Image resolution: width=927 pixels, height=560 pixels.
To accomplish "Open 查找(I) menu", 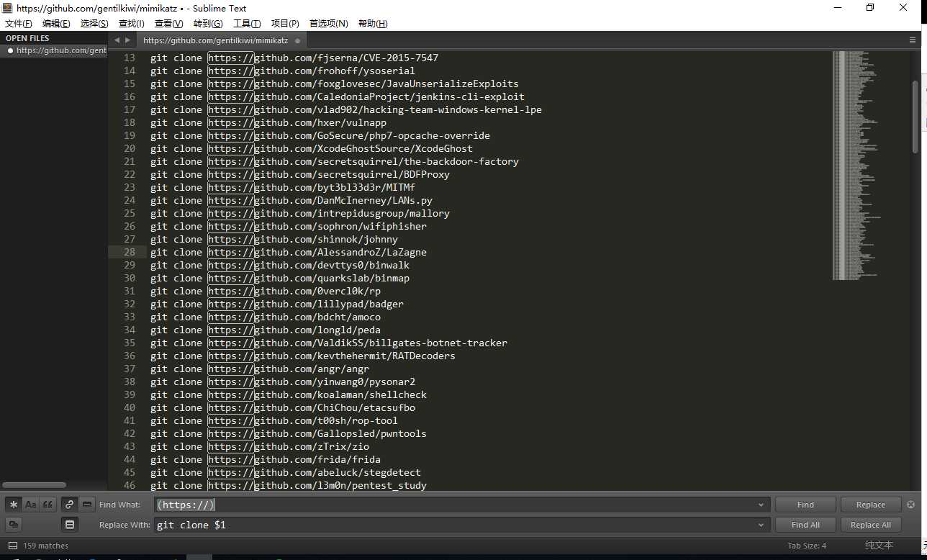I will tap(132, 24).
